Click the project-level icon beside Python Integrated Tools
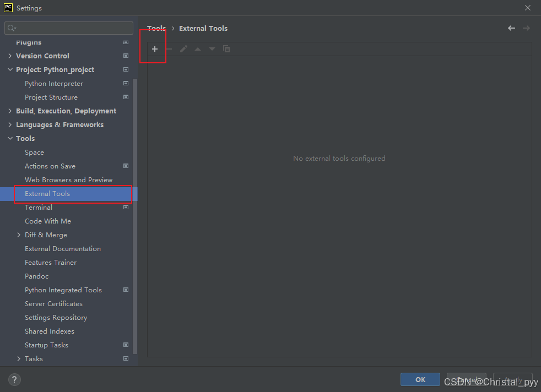The width and height of the screenshot is (541, 392). tap(126, 290)
